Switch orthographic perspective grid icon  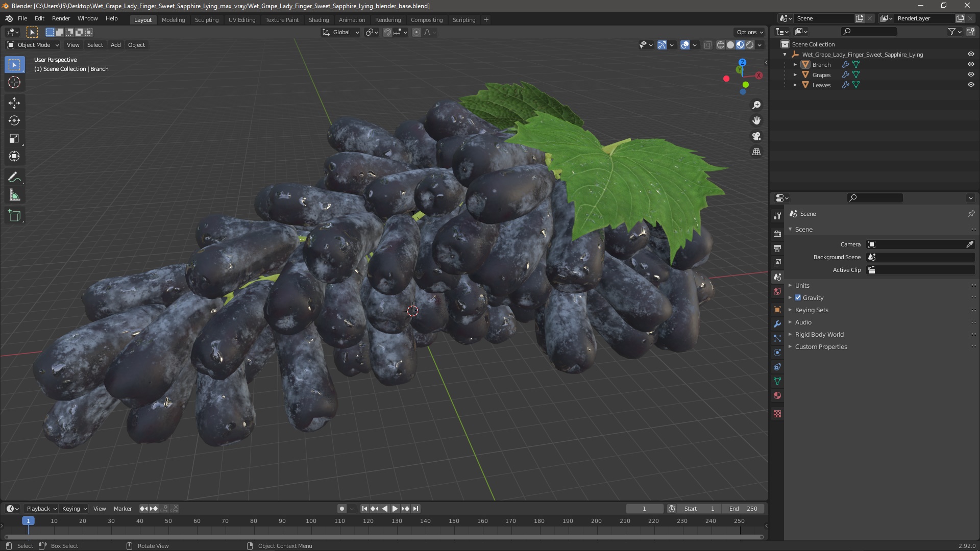(756, 152)
